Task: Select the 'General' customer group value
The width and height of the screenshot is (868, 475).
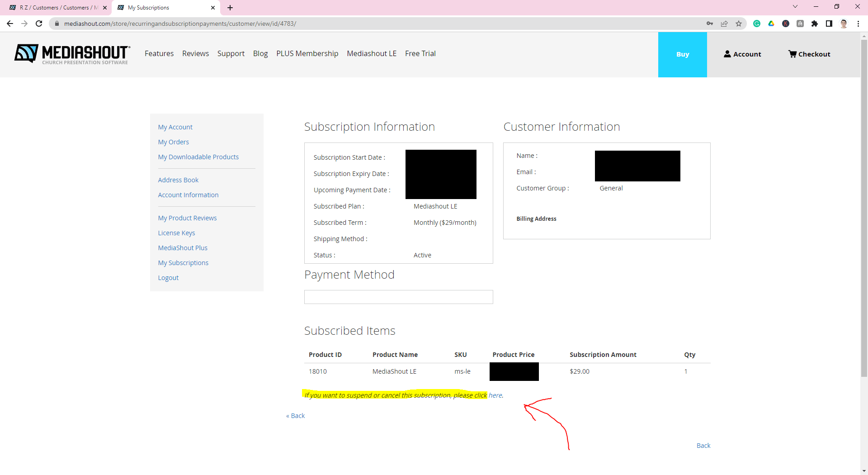Action: (611, 188)
